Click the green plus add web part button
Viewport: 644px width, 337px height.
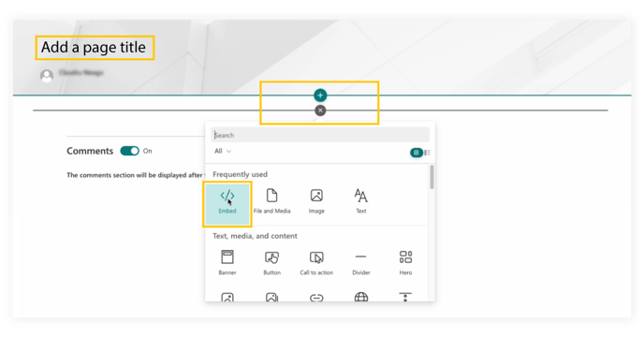pyautogui.click(x=320, y=95)
